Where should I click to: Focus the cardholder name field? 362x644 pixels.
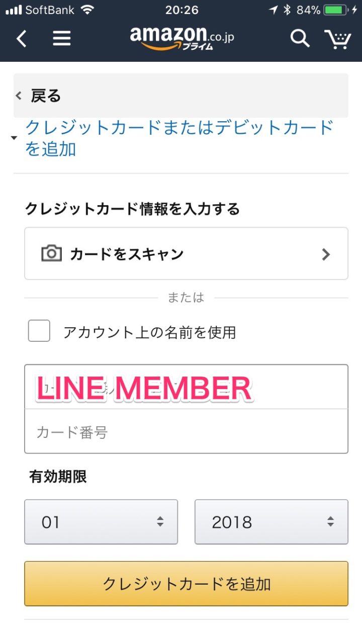tap(186, 387)
